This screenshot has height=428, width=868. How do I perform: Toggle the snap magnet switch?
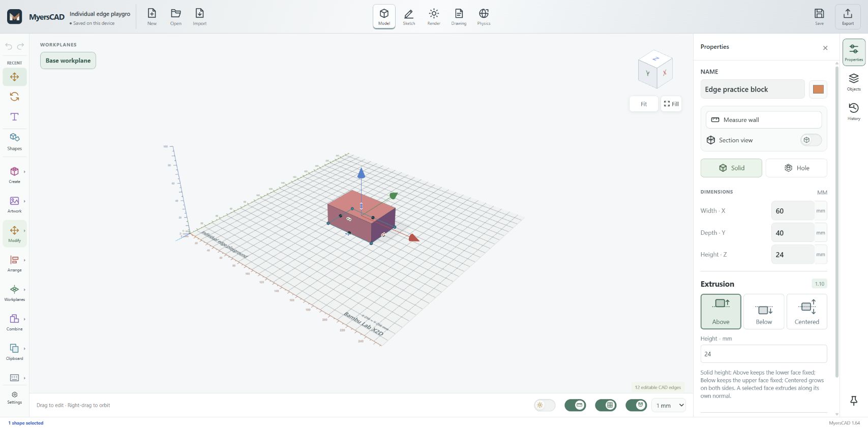point(636,405)
